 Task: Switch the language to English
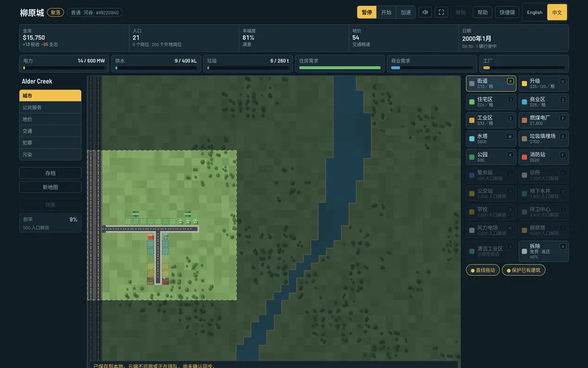click(x=534, y=12)
